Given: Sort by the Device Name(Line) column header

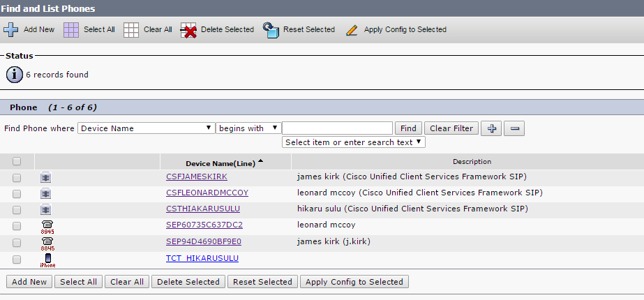Looking at the screenshot, I should 220,163.
